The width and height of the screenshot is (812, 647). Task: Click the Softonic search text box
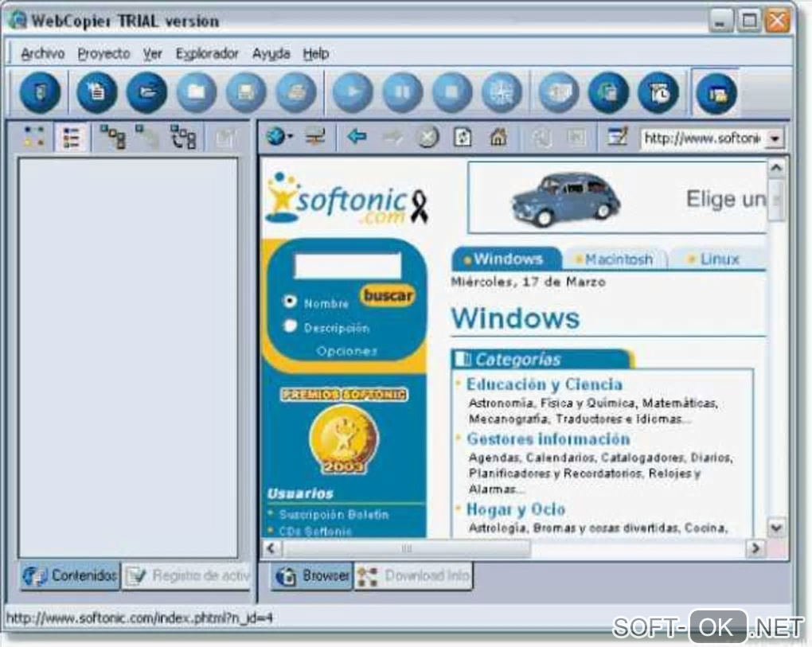click(x=347, y=266)
